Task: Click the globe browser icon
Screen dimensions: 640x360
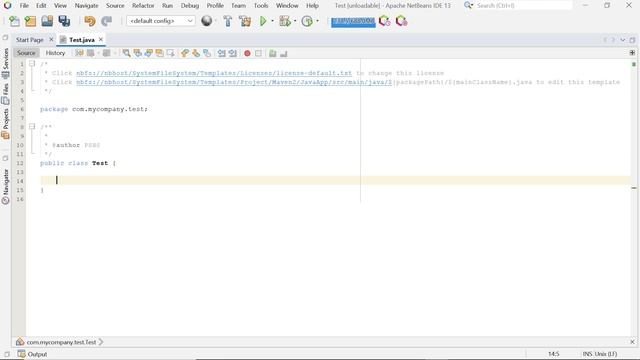Action: coord(207,21)
